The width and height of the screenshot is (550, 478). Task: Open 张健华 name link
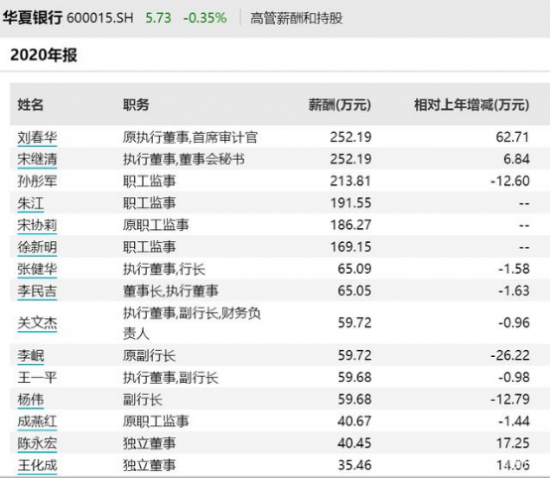[37, 269]
